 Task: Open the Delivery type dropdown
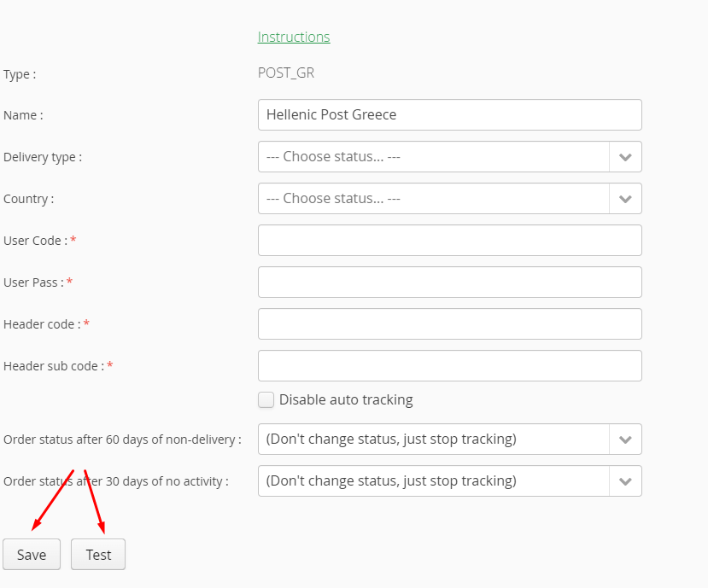pos(450,156)
